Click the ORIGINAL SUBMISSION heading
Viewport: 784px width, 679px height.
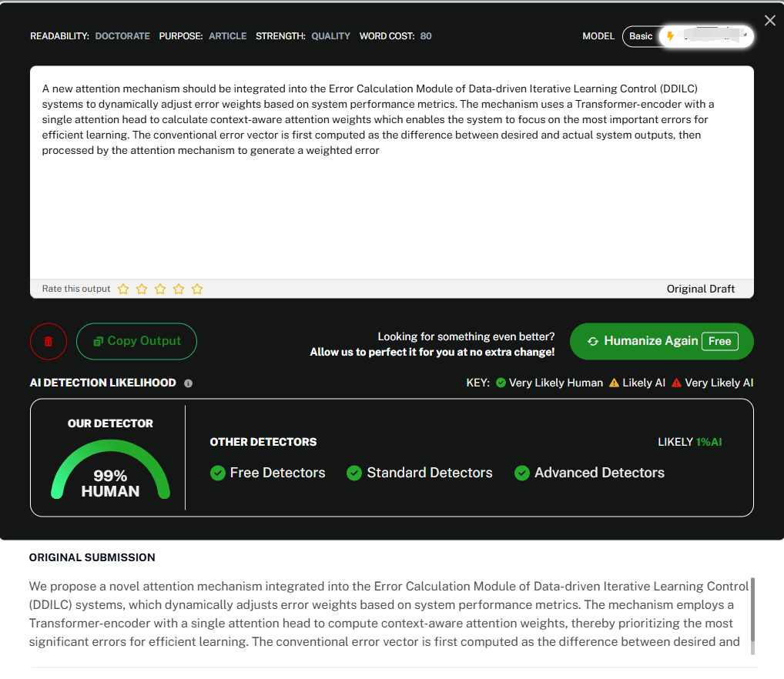coord(92,557)
